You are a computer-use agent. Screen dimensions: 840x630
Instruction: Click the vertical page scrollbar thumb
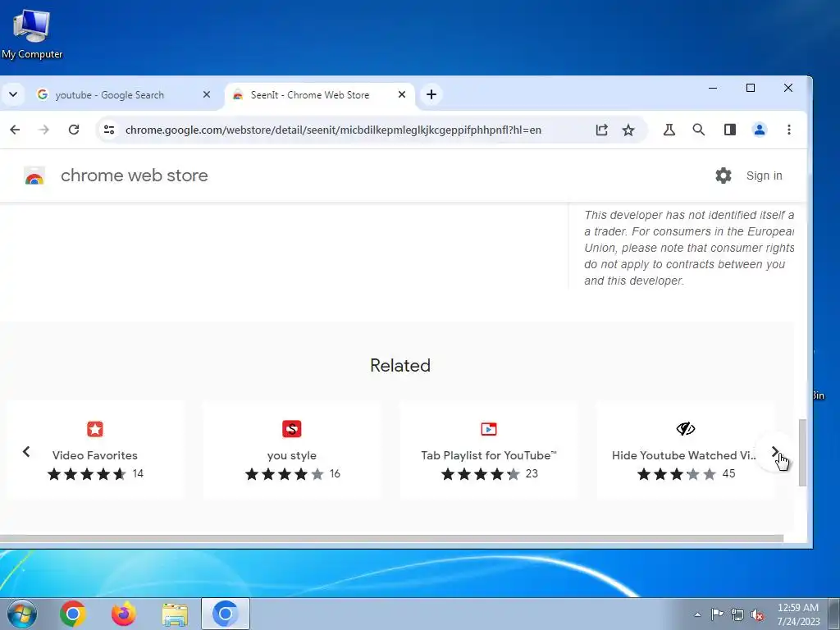(802, 453)
